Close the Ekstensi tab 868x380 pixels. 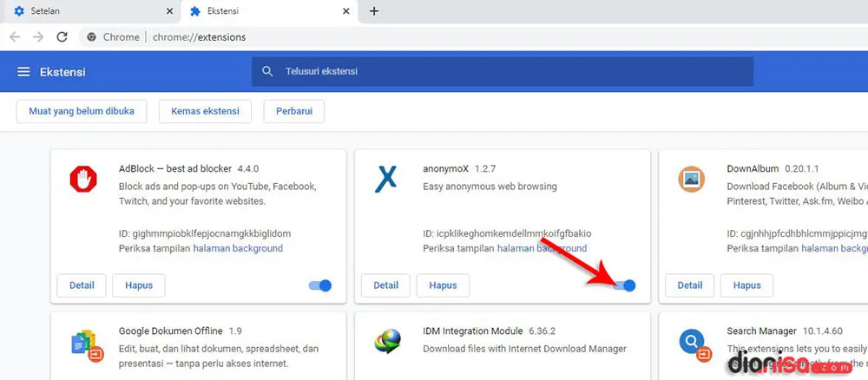(346, 11)
